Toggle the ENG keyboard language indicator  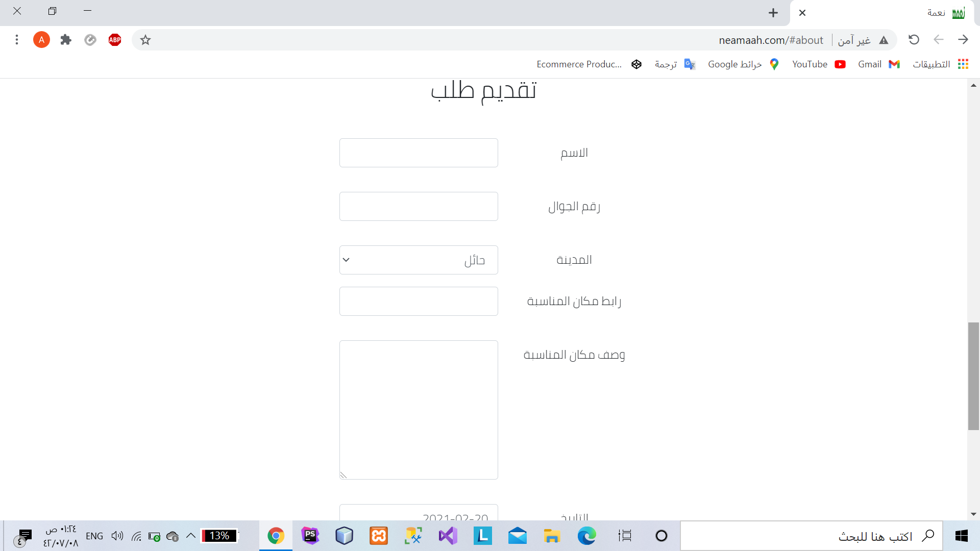94,536
